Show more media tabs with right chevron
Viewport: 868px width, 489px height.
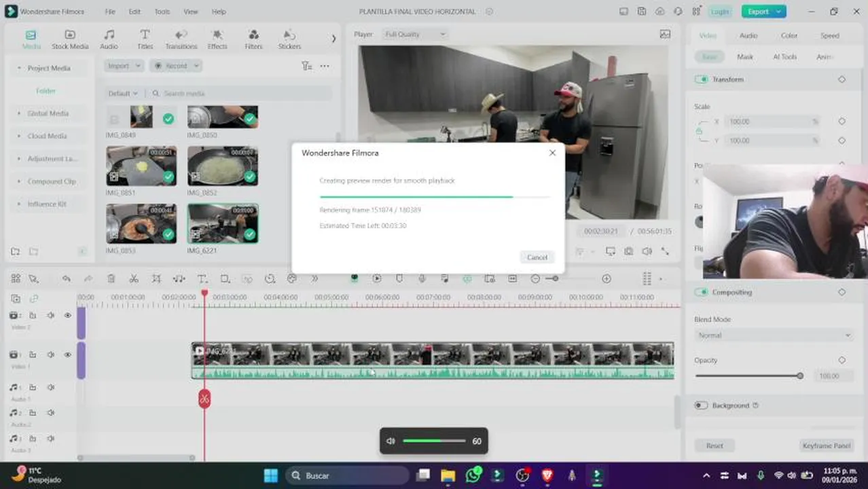[x=333, y=39]
